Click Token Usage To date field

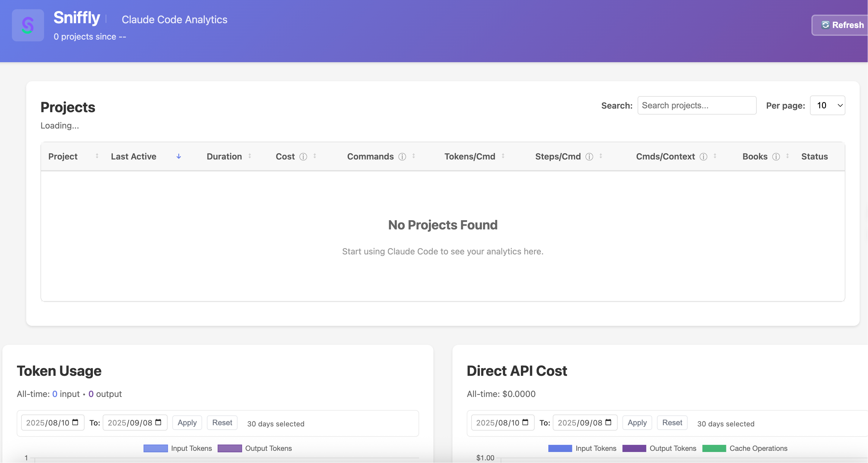pyautogui.click(x=135, y=423)
